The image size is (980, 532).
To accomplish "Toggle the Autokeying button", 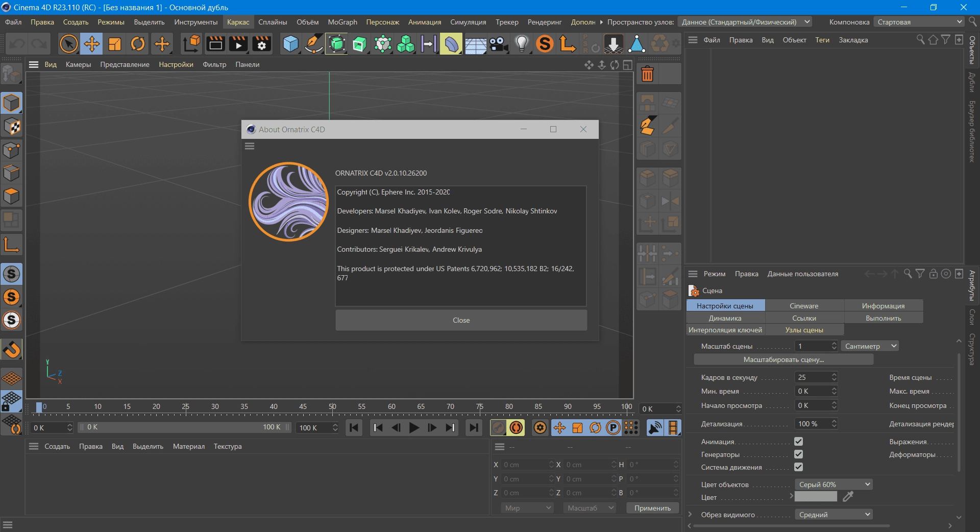I will click(516, 428).
